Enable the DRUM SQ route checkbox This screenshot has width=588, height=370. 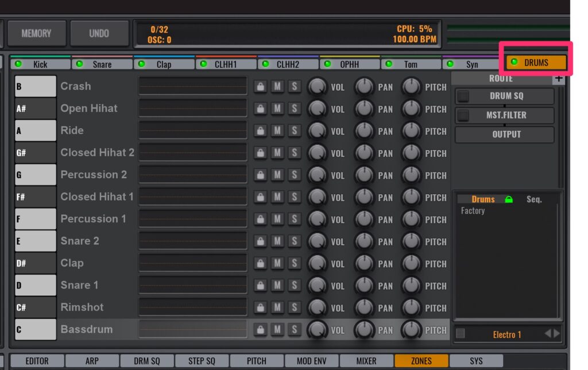tap(463, 97)
